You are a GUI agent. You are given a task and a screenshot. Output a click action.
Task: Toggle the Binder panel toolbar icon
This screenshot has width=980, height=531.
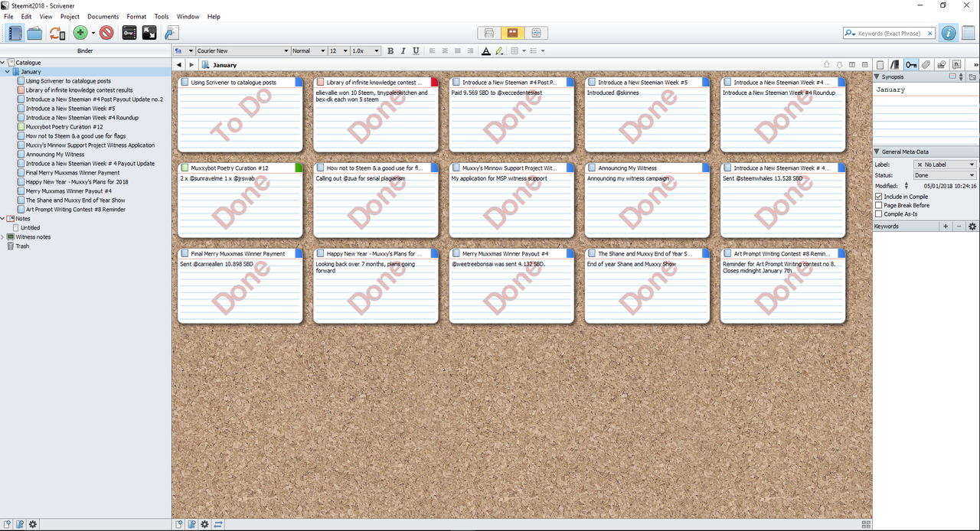(x=15, y=33)
